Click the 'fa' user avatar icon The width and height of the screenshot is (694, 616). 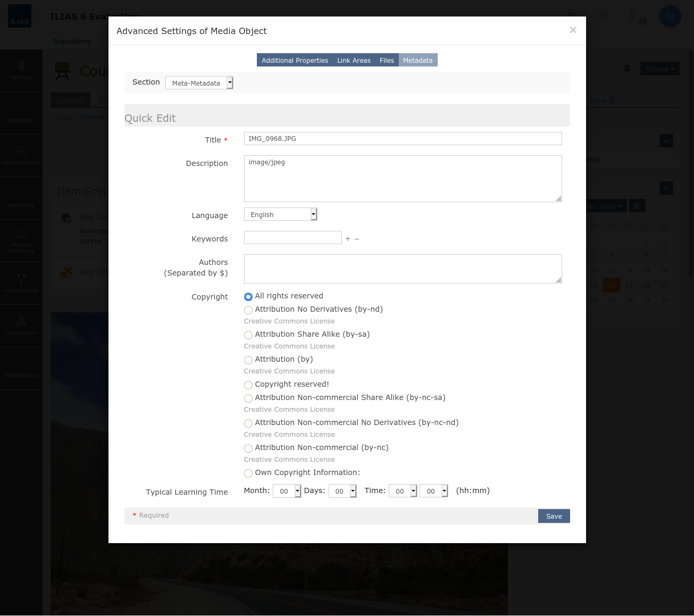pyautogui.click(x=670, y=16)
